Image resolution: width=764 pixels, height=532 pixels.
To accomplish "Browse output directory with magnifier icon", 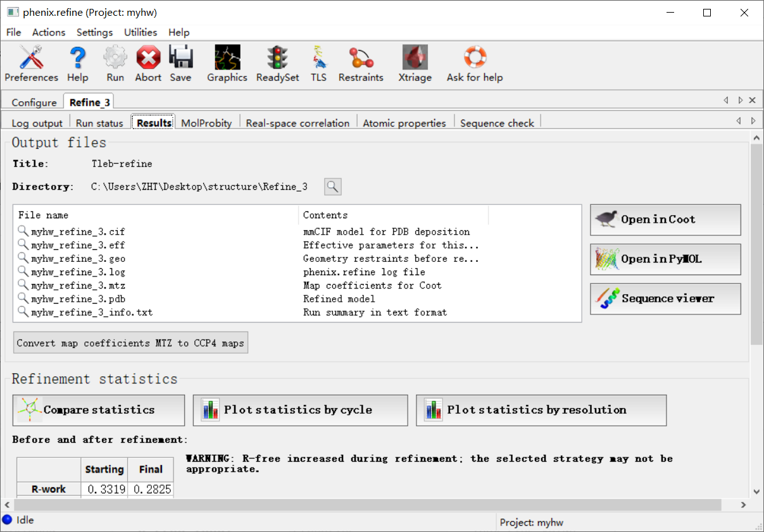I will point(333,187).
